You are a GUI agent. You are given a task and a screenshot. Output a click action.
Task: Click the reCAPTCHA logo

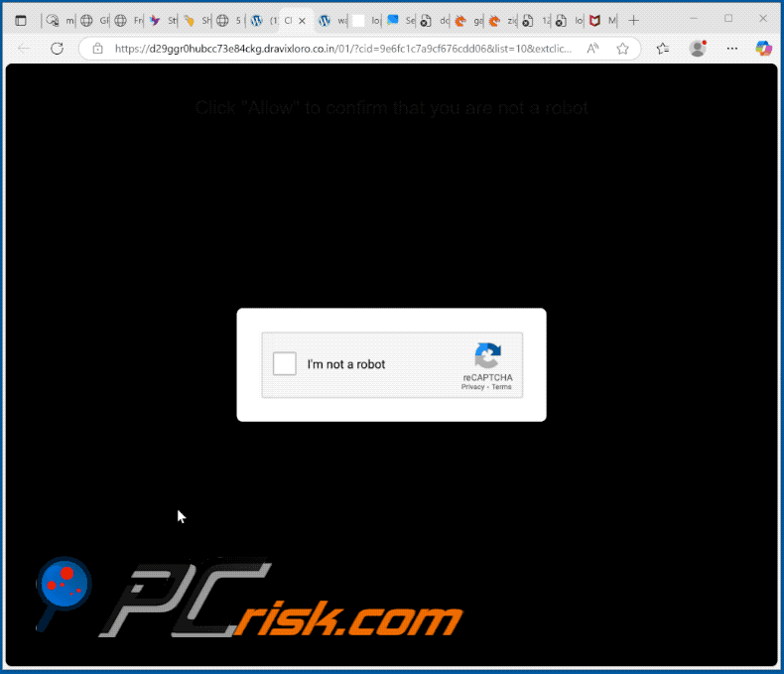(487, 355)
